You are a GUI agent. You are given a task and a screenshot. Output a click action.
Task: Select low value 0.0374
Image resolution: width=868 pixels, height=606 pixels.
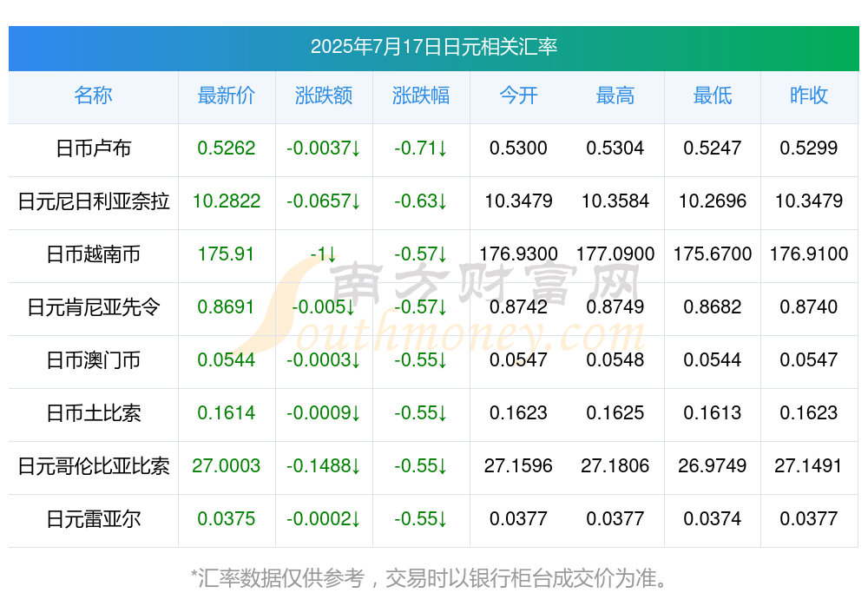713,519
